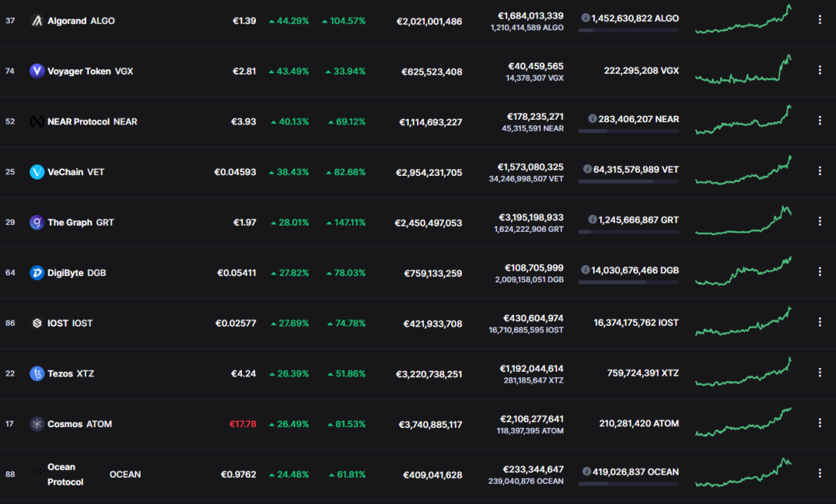
Task: Click NEAR Protocol 24h change 40.13%
Action: 290,121
